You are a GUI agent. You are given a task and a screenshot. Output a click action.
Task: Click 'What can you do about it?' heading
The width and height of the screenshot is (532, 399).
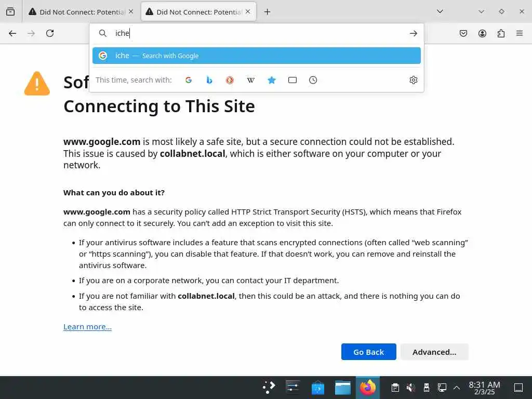(114, 193)
